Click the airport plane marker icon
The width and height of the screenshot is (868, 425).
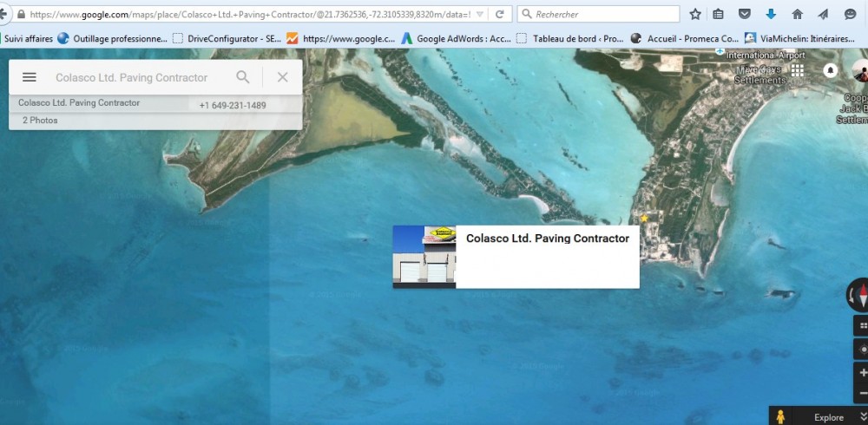719,51
